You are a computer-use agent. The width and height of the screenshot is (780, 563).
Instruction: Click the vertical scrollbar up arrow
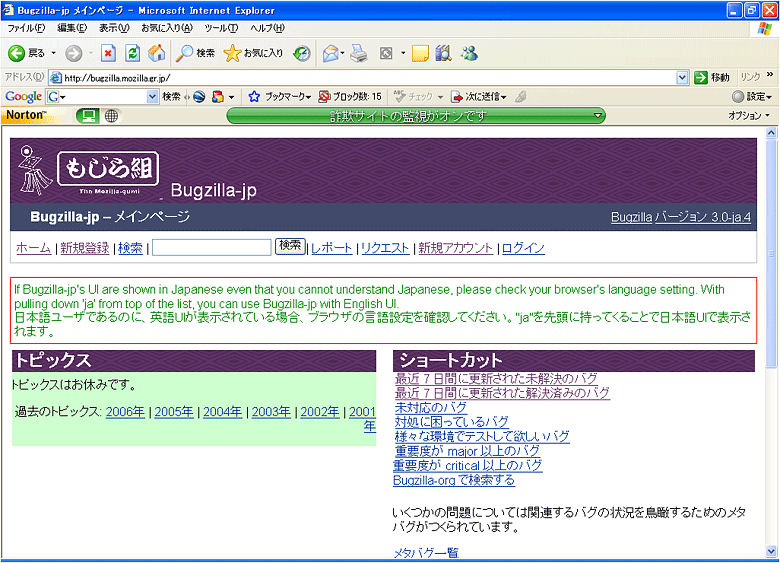[x=771, y=133]
